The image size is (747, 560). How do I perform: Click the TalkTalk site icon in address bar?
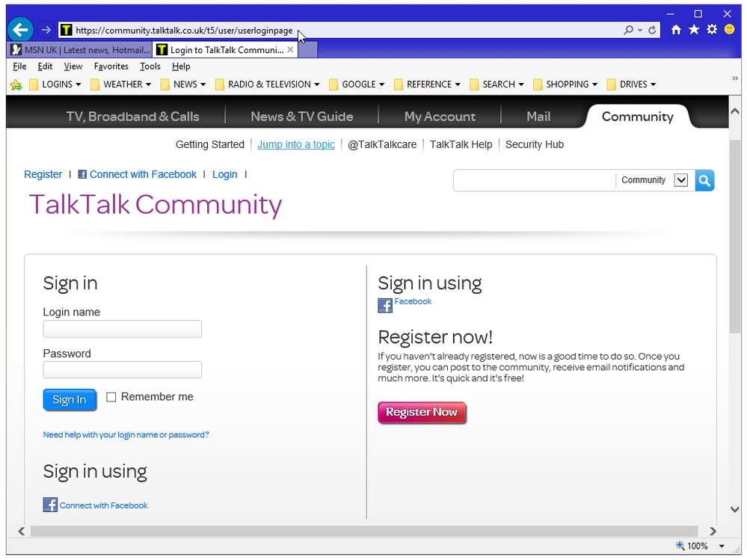point(67,30)
